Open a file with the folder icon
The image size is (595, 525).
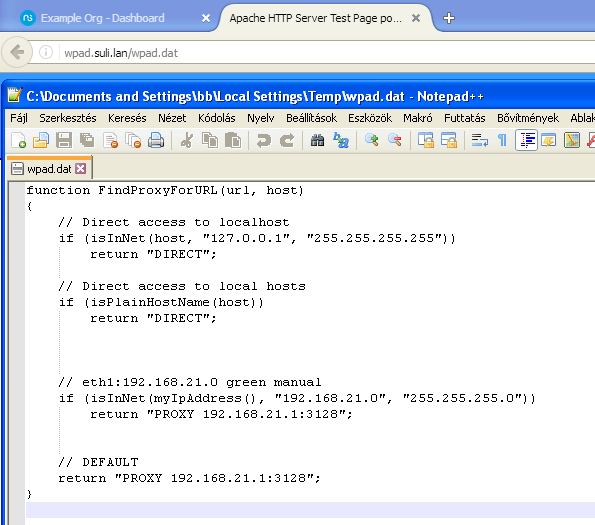41,140
